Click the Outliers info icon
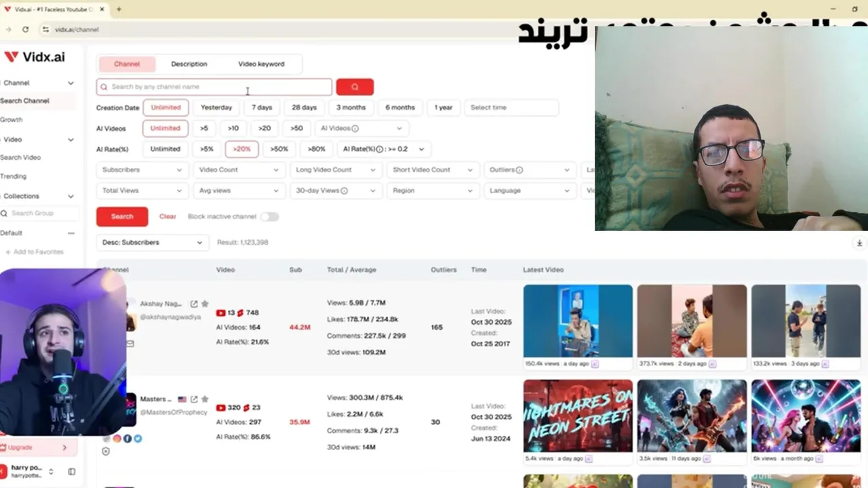The image size is (868, 488). coord(519,170)
